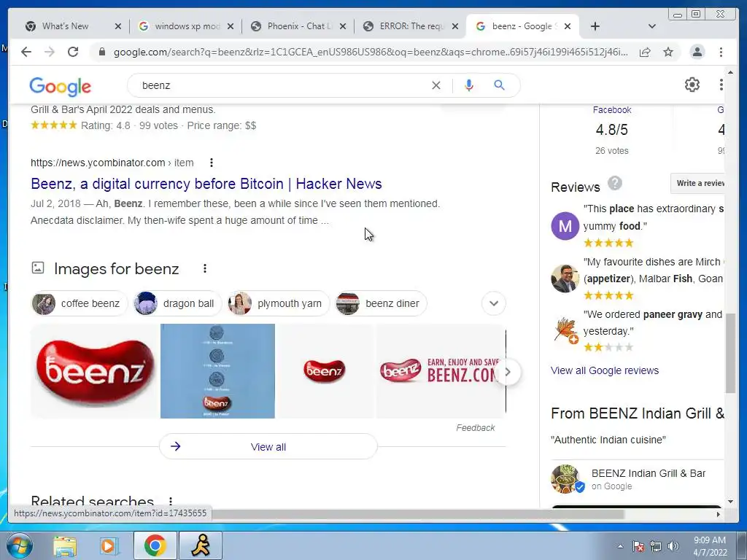
Task: Click the images Feedback link
Action: [x=475, y=427]
